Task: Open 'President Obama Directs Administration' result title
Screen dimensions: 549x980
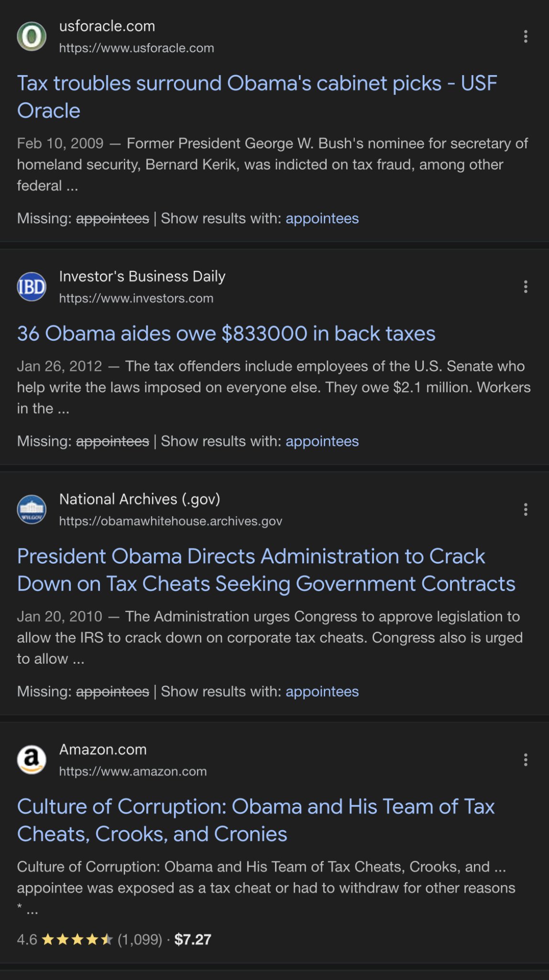Action: [266, 570]
